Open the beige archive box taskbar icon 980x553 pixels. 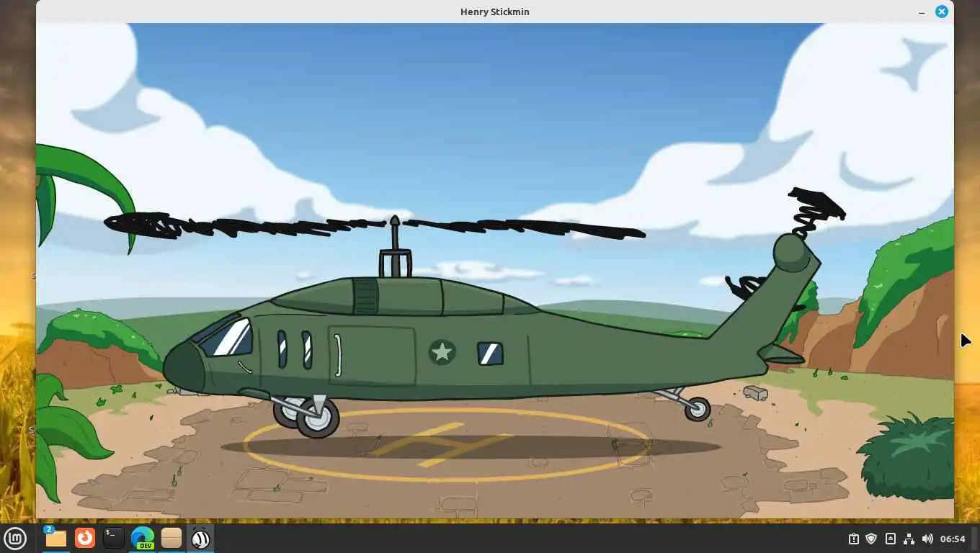pos(171,538)
